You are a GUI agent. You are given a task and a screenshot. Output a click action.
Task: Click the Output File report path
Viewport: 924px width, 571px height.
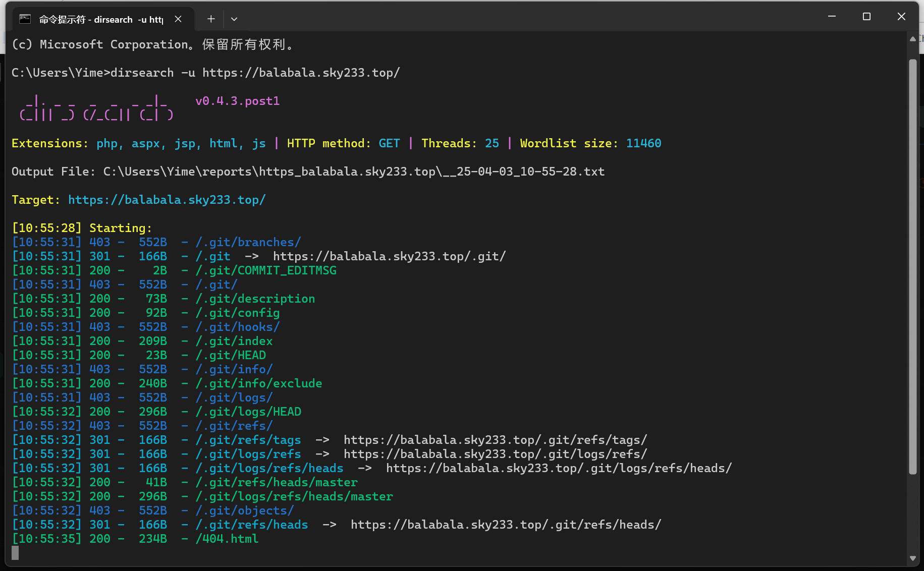354,172
